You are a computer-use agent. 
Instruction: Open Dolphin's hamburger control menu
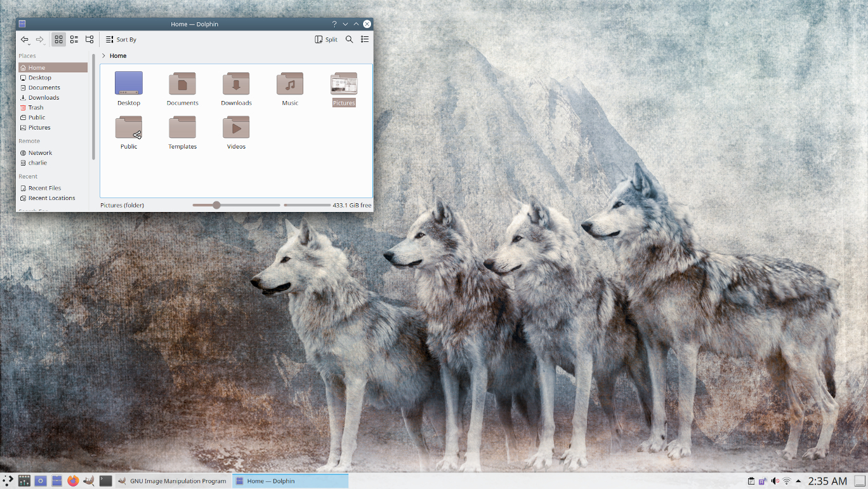point(365,39)
